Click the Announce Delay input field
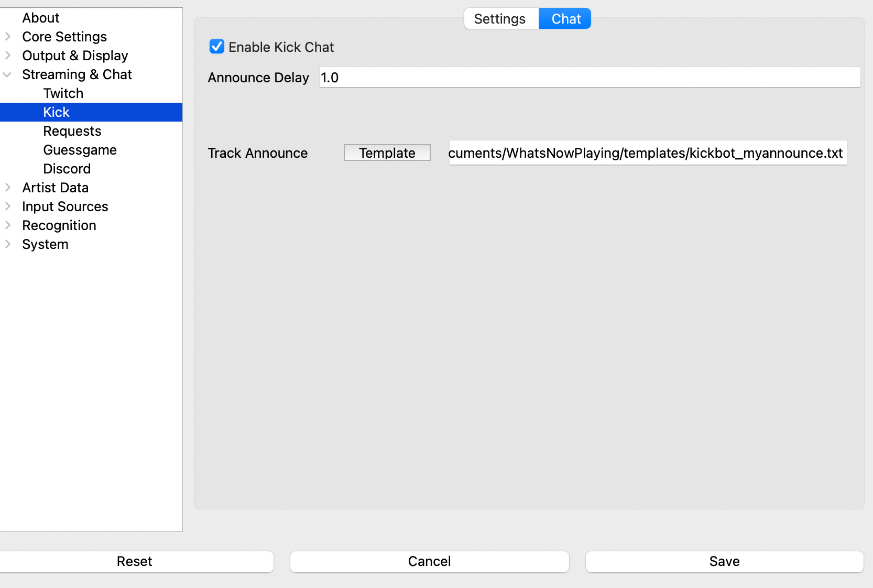The image size is (873, 588). (x=589, y=77)
